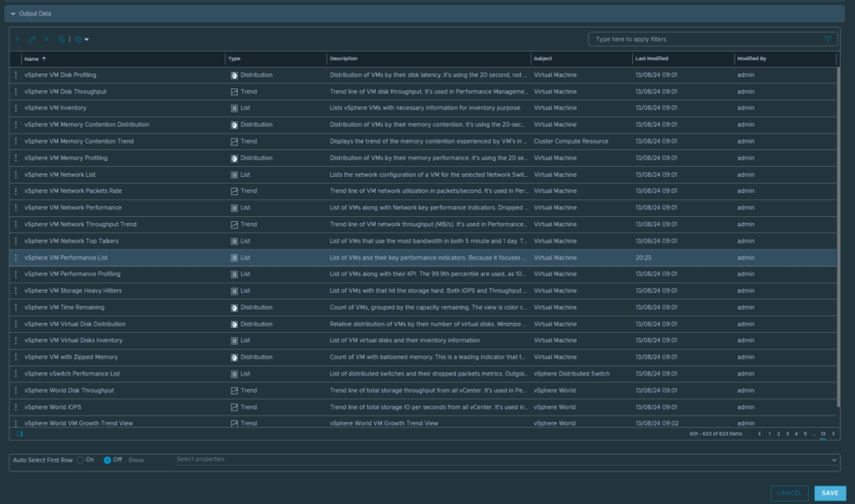This screenshot has height=504, width=855.
Task: Click the Trend type of vSphere World IOPS
Action: click(249, 407)
